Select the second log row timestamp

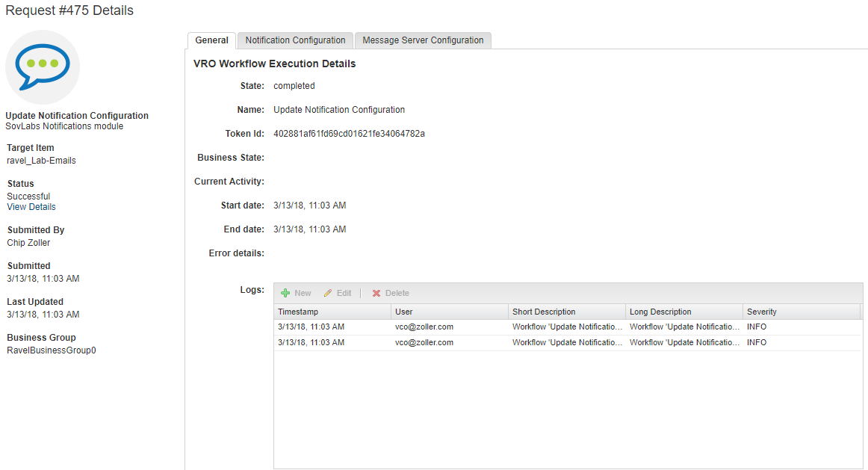point(311,343)
